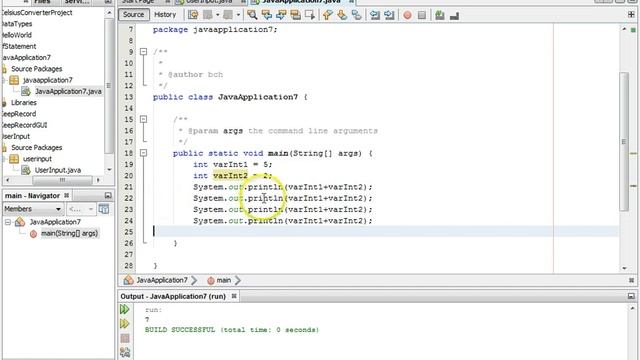Select the UserInput.java editor tab
This screenshot has height=360, width=640.
(x=209, y=2)
